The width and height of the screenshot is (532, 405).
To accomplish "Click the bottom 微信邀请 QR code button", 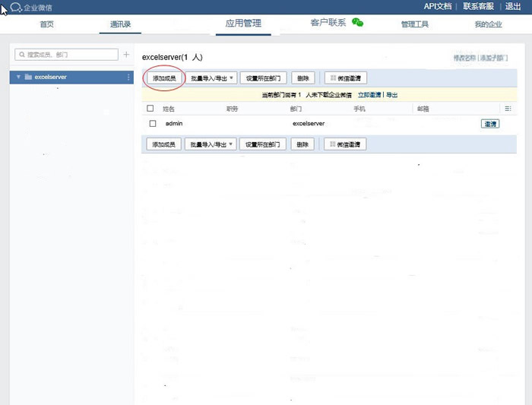I will [345, 144].
